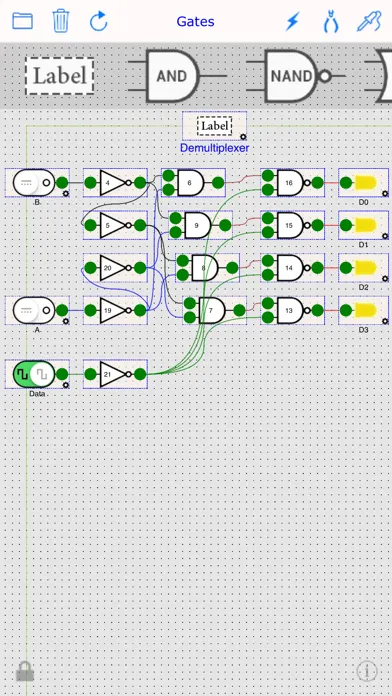Viewport: 392px width, 696px height.
Task: Tap the lightning bolt simulate icon
Action: (x=293, y=21)
